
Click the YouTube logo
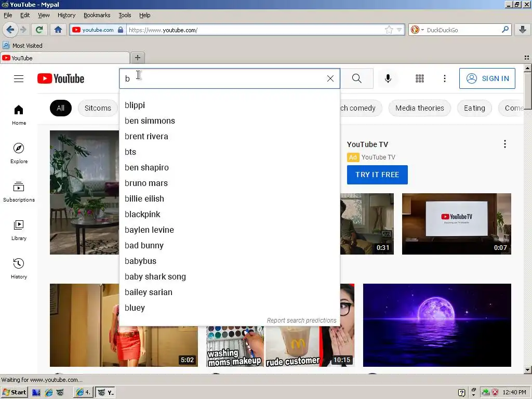61,79
